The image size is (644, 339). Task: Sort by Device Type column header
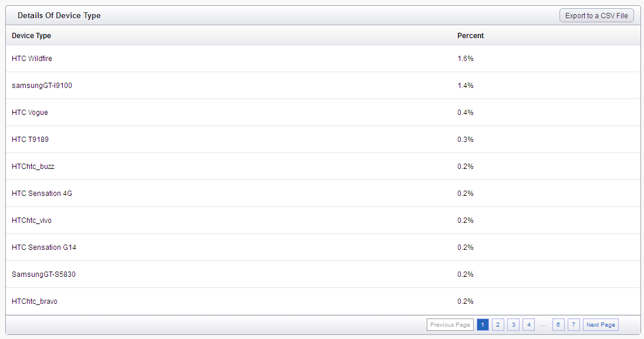(31, 36)
